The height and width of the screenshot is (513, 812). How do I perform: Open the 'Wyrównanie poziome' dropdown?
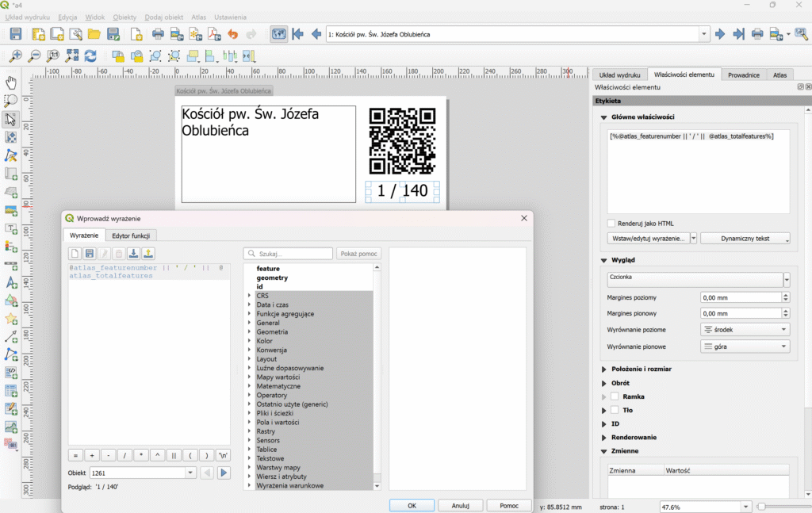(745, 329)
